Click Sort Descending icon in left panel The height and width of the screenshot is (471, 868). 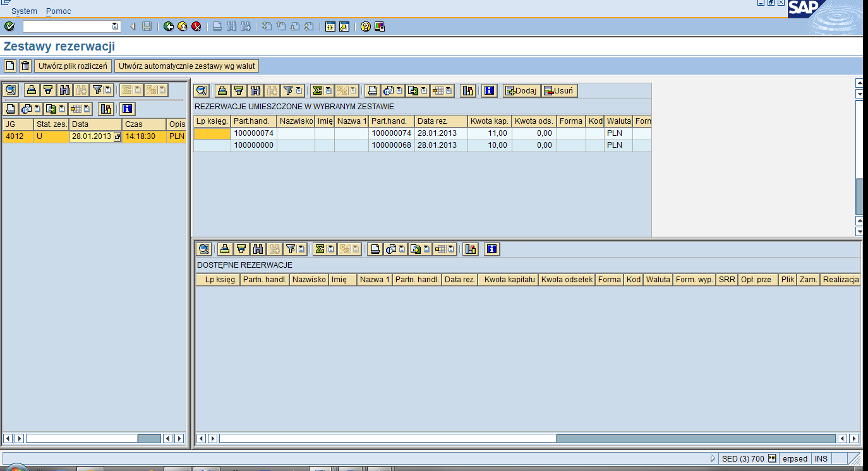click(47, 90)
